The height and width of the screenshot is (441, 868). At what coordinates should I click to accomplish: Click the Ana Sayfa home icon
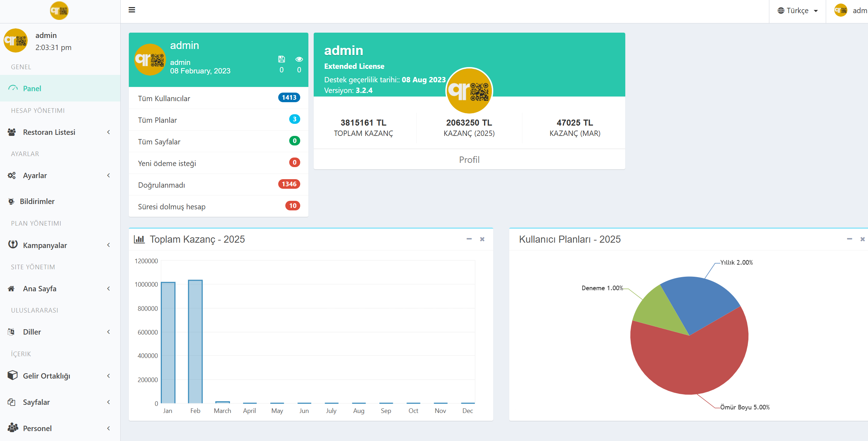pyautogui.click(x=11, y=288)
